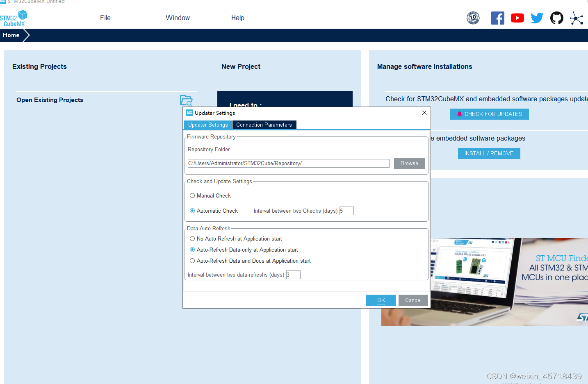This screenshot has height=384, width=588.
Task: Click the MX icon in Updater Settings title
Action: [x=189, y=113]
